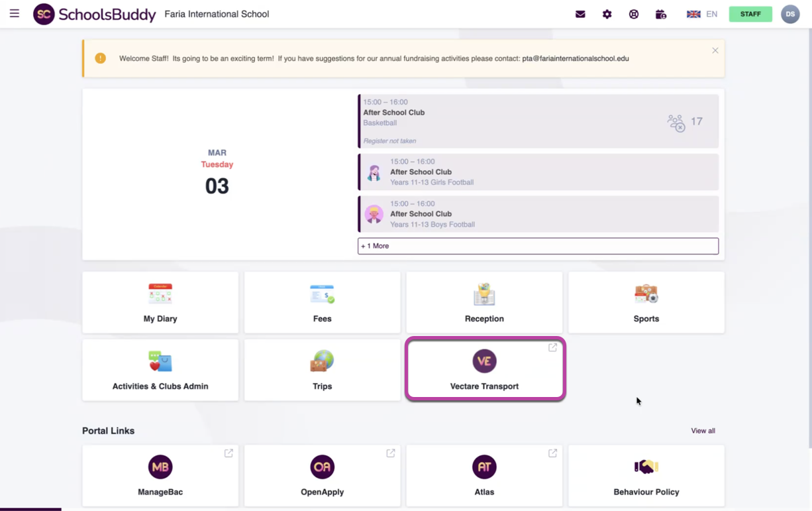The width and height of the screenshot is (812, 511).
Task: Open the Sports tile
Action: [x=646, y=303]
